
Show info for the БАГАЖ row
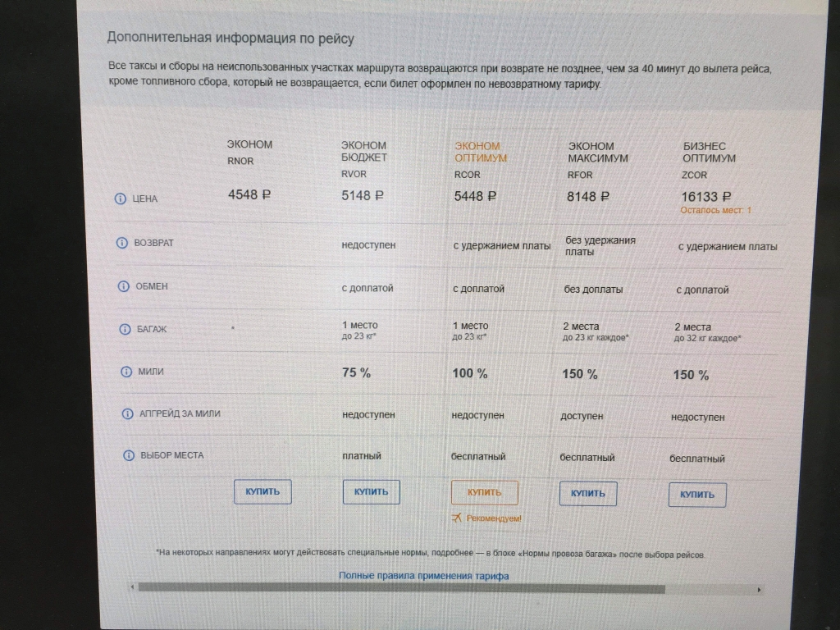click(125, 329)
